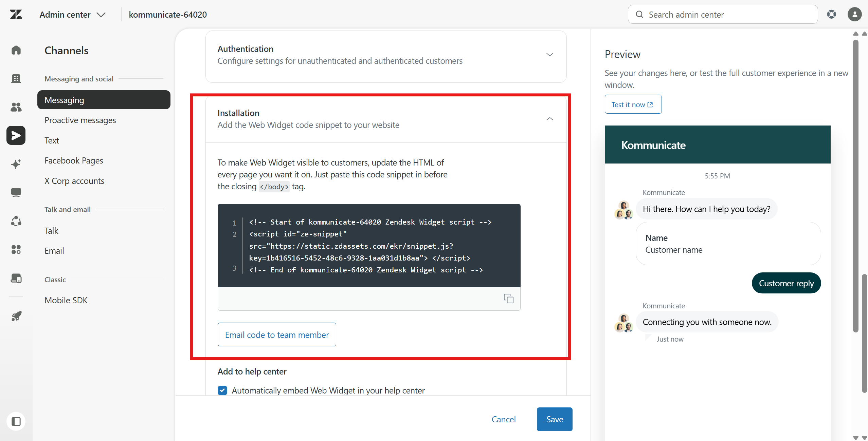
Task: Collapse the Installation section
Action: pos(386,119)
